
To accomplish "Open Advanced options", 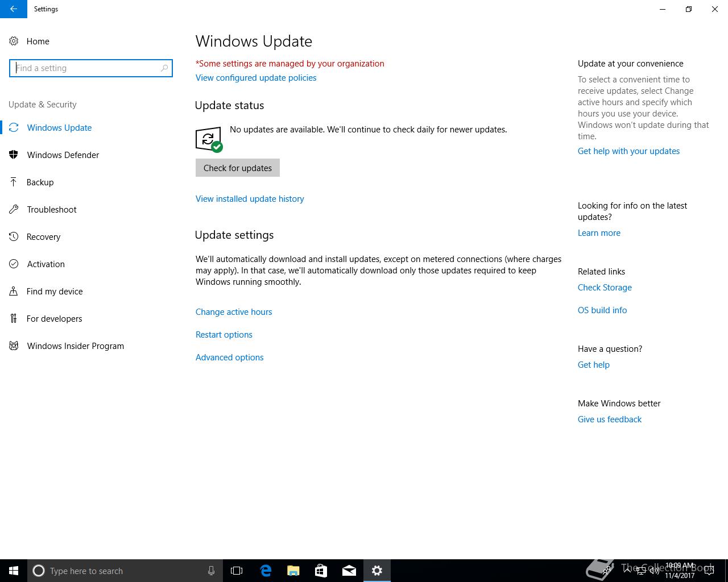I will point(230,357).
